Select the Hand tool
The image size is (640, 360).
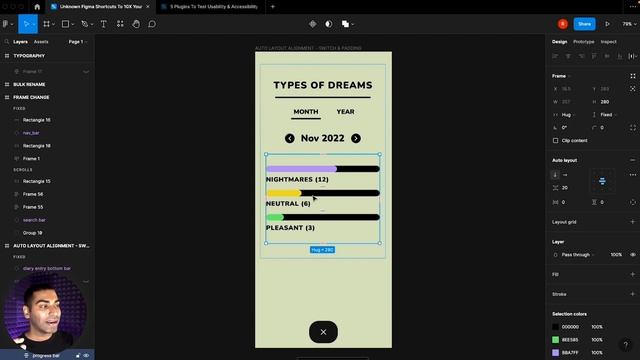point(136,24)
